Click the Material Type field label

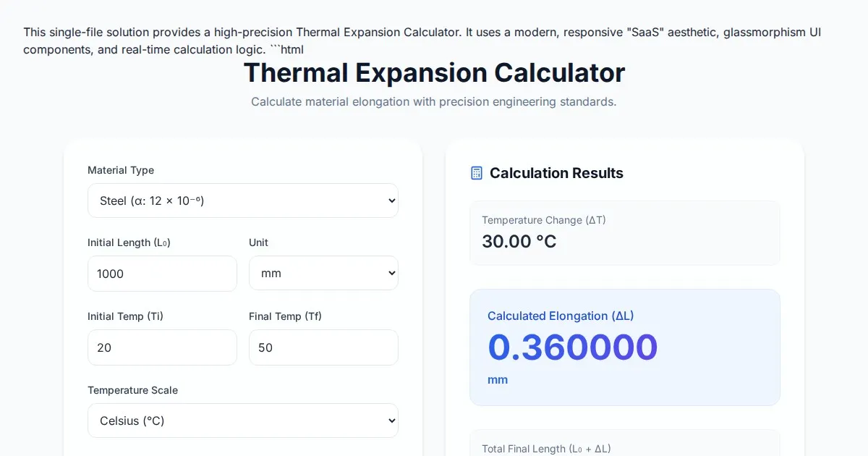pos(121,170)
